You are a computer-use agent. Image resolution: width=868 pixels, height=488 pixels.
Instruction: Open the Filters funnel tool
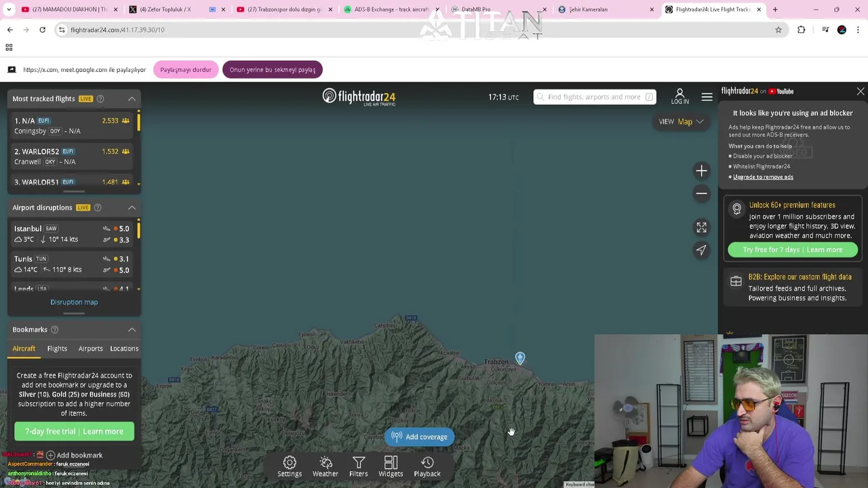click(x=359, y=466)
